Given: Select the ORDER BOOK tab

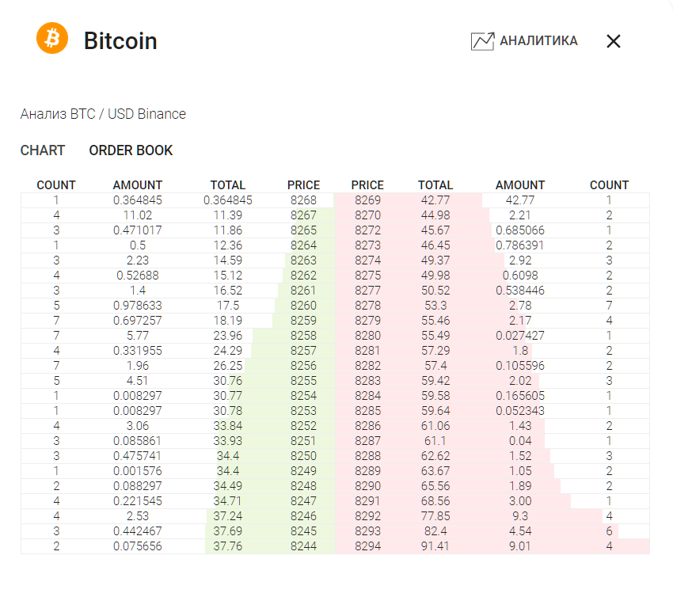Looking at the screenshot, I should [x=131, y=150].
